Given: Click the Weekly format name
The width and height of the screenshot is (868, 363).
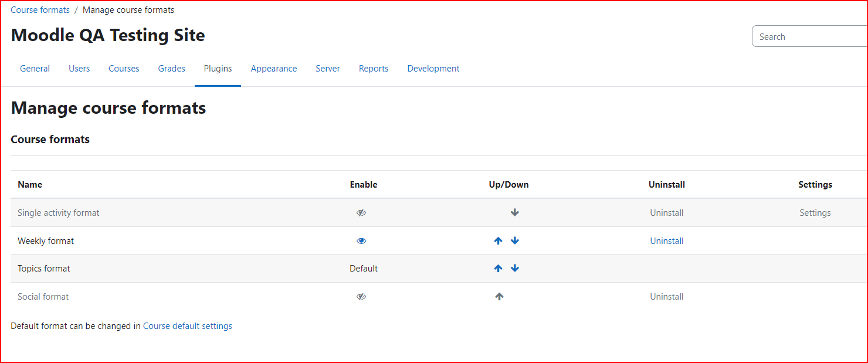Looking at the screenshot, I should tap(46, 241).
